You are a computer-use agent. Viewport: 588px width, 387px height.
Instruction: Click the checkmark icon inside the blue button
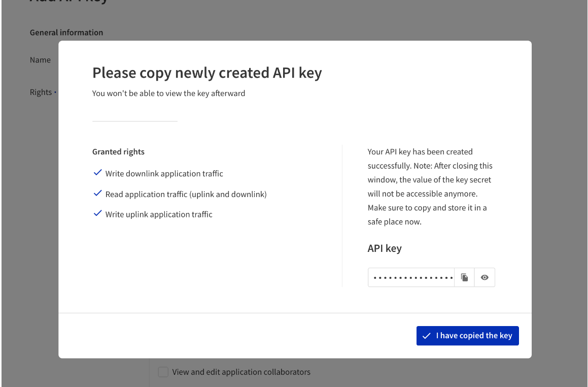pos(426,336)
